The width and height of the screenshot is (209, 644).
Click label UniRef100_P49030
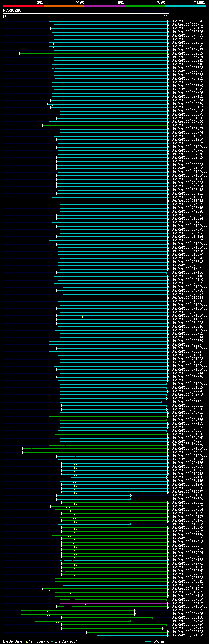(x=187, y=104)
